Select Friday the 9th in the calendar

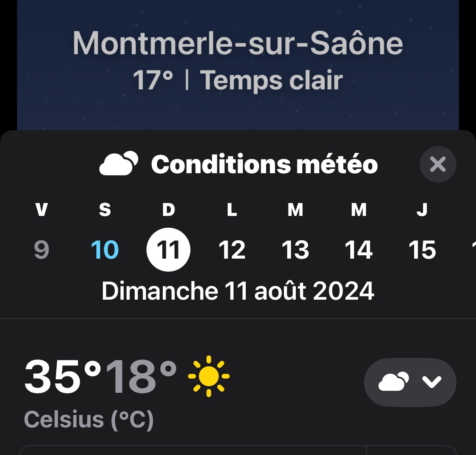click(x=41, y=249)
